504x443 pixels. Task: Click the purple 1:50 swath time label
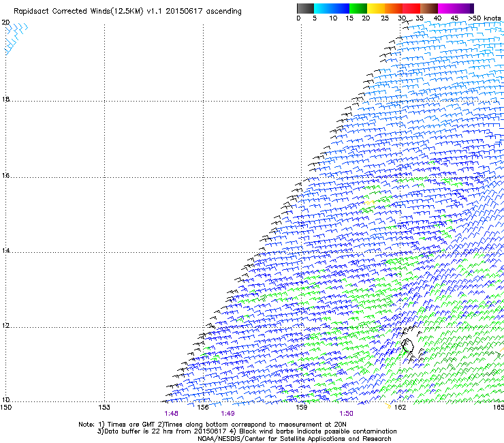[x=346, y=414]
